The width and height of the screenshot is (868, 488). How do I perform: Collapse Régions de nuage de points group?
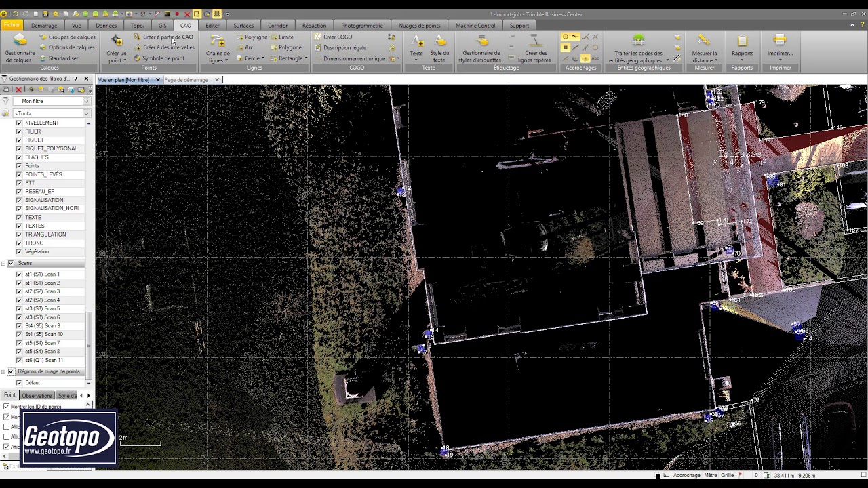point(3,372)
